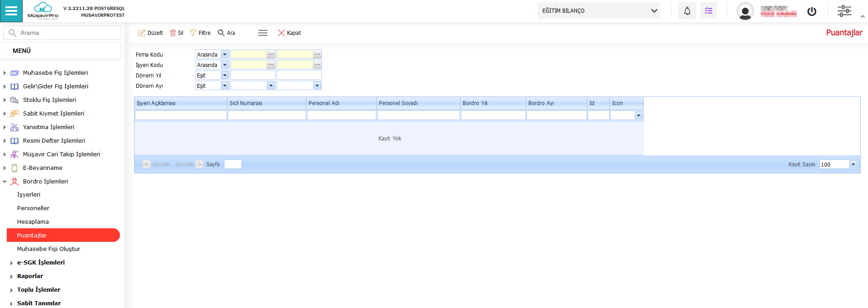The width and height of the screenshot is (868, 308).
Task: Sort by İşyeri Açıklaması column header
Action: [x=181, y=103]
